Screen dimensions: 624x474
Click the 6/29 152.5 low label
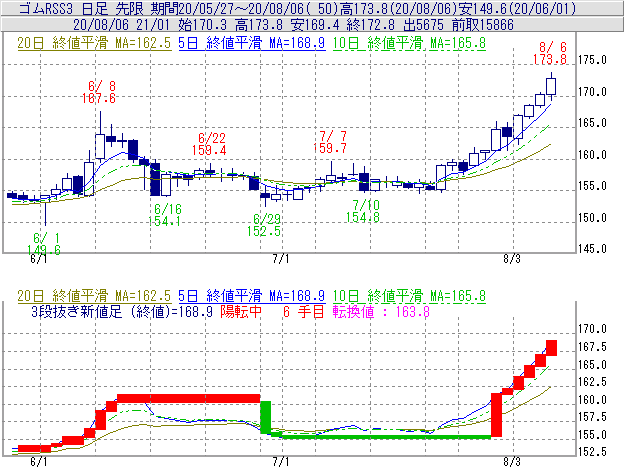(264, 225)
